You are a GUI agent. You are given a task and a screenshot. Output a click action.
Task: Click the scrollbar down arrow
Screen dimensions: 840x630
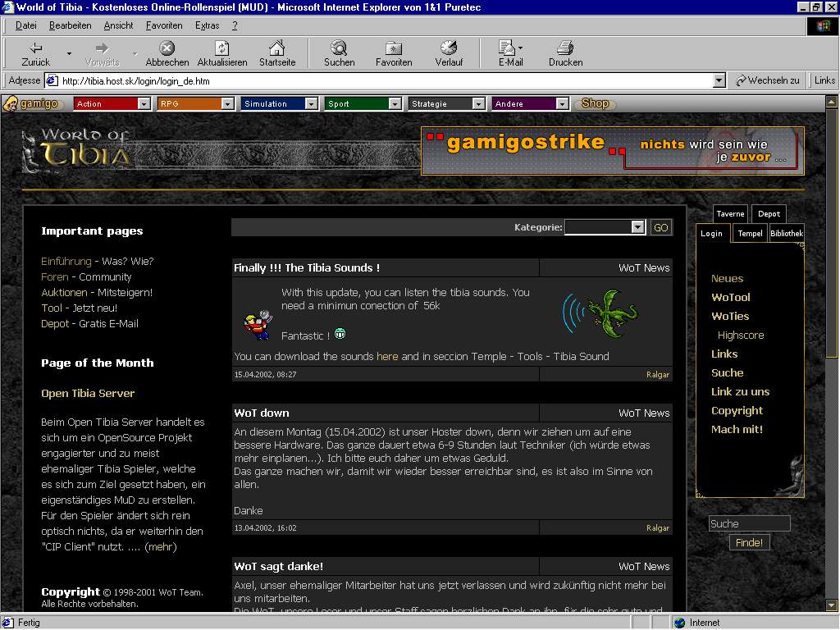coord(832,606)
